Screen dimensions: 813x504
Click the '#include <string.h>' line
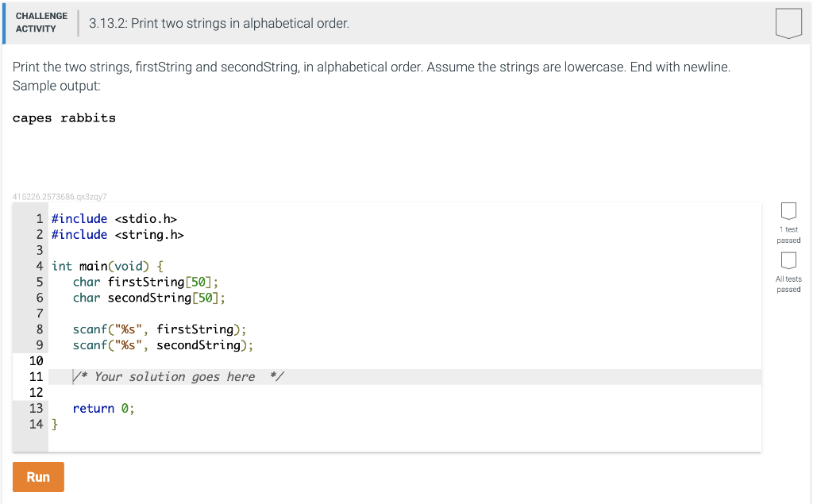click(x=115, y=234)
